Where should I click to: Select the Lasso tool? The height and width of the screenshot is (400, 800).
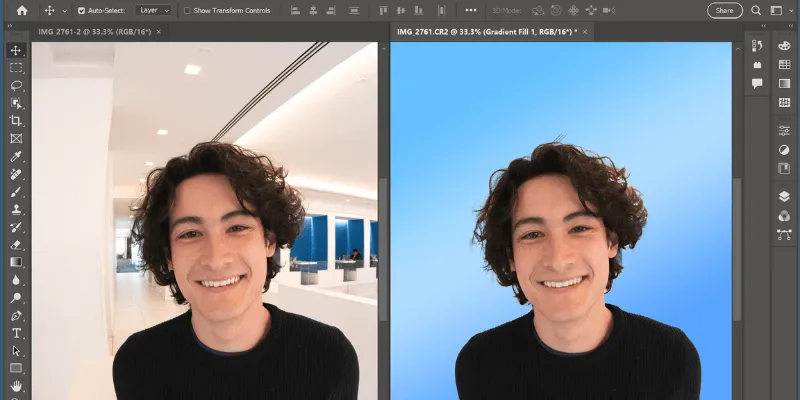click(16, 85)
